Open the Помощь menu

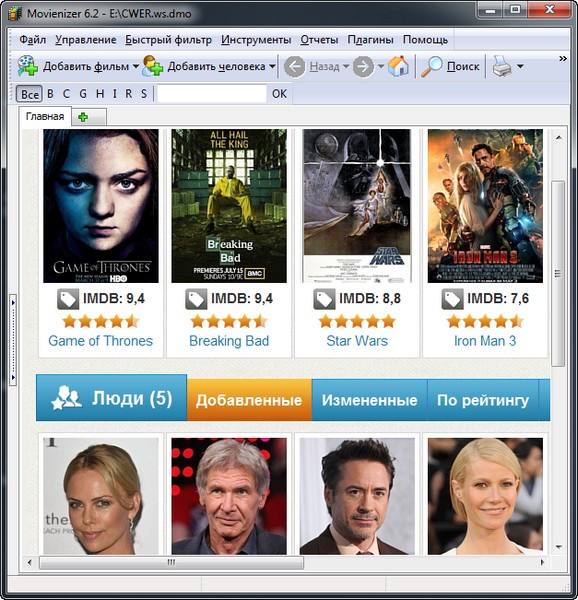[x=425, y=40]
